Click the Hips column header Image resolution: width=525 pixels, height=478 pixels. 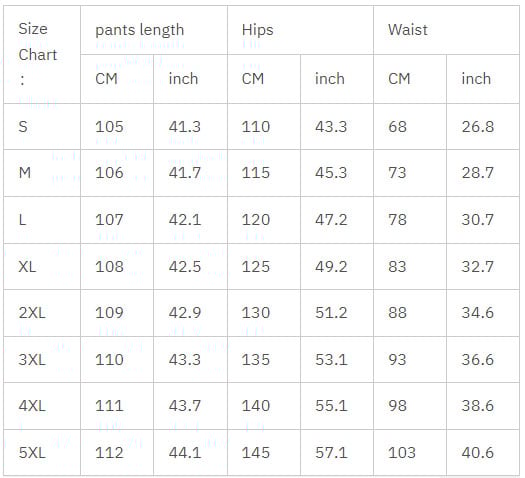pyautogui.click(x=300, y=30)
